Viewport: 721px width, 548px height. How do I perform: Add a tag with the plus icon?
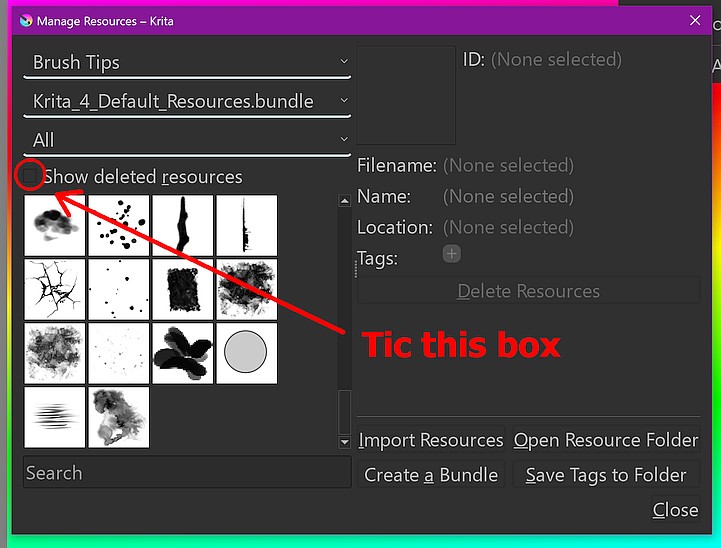click(x=452, y=253)
